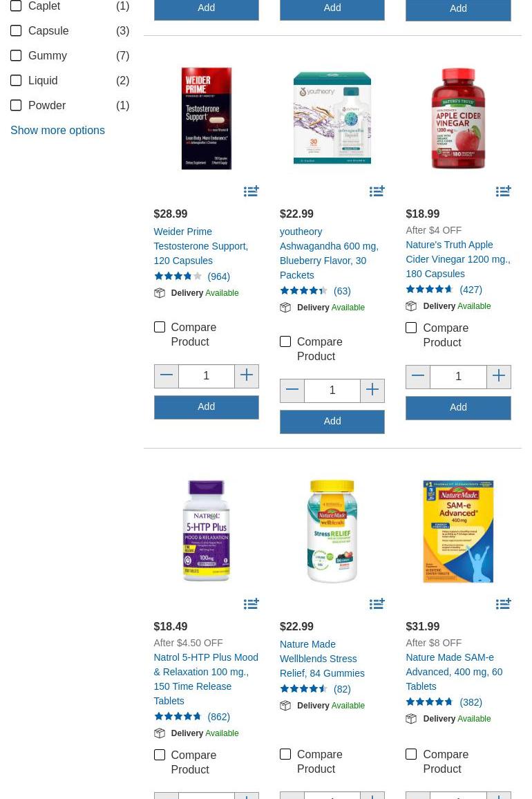Open youtheory Ashwagandha 600 mg product link
This screenshot has height=799, width=532.
pyautogui.click(x=329, y=253)
